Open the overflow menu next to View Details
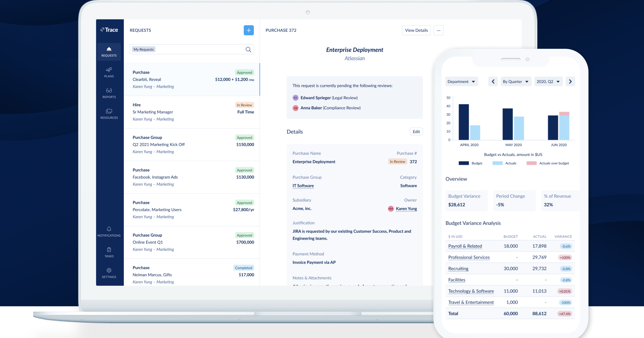 click(x=439, y=30)
